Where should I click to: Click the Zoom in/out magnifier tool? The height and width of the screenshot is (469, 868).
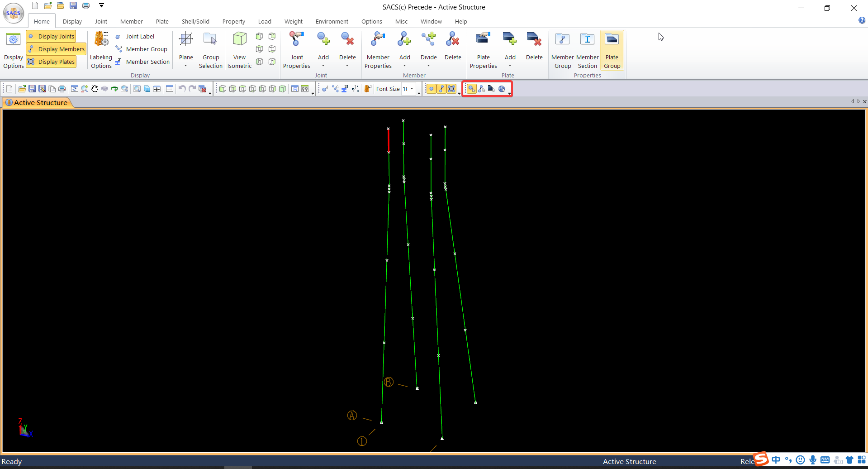click(x=85, y=89)
